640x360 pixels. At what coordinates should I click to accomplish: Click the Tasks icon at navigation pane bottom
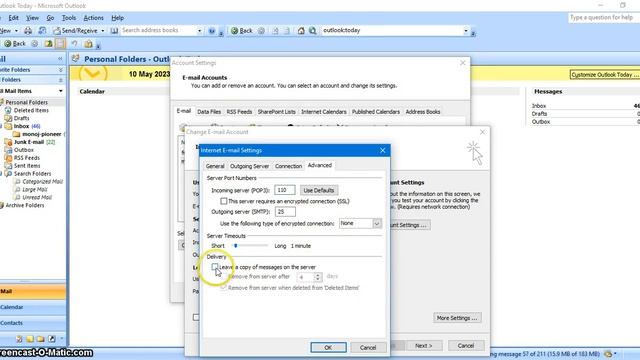click(19, 339)
